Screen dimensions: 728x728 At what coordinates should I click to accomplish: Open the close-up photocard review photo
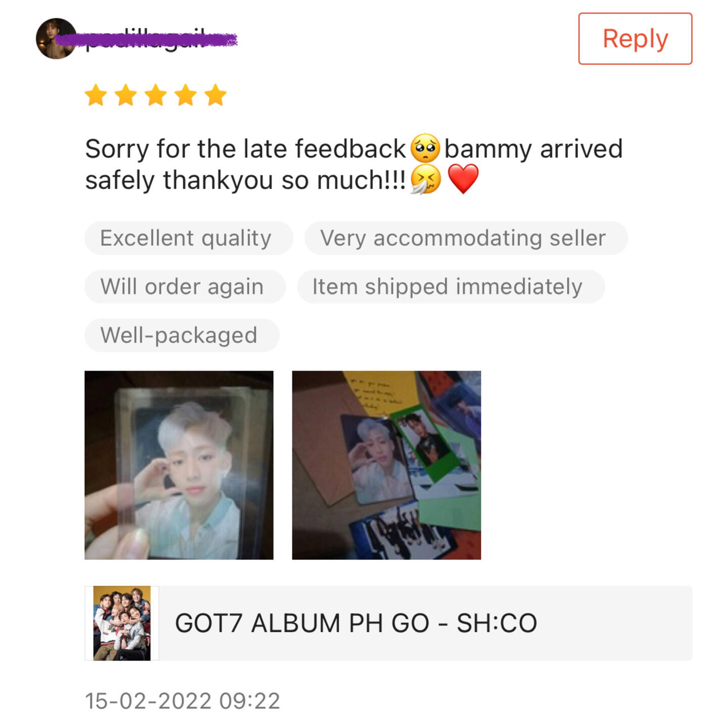179,465
